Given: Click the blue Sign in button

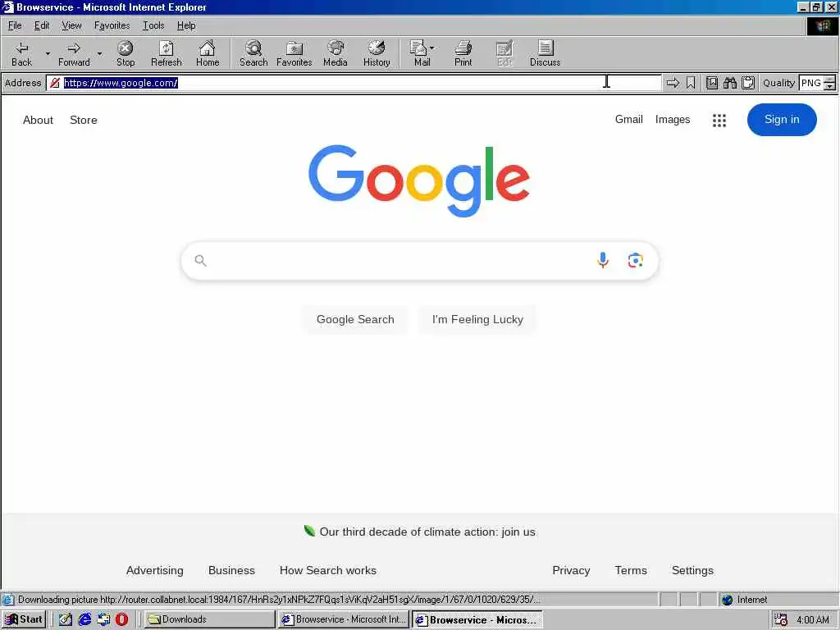Looking at the screenshot, I should coord(782,120).
